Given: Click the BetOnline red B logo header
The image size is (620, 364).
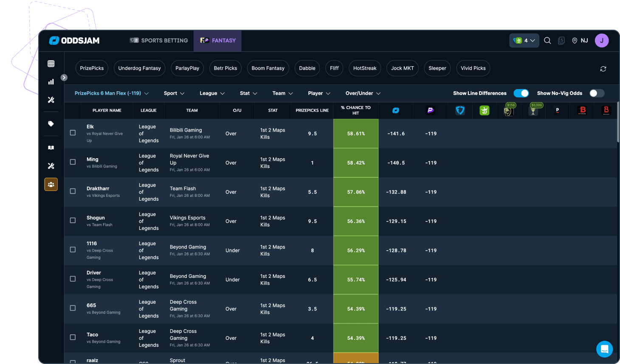Looking at the screenshot, I should 583,110.
